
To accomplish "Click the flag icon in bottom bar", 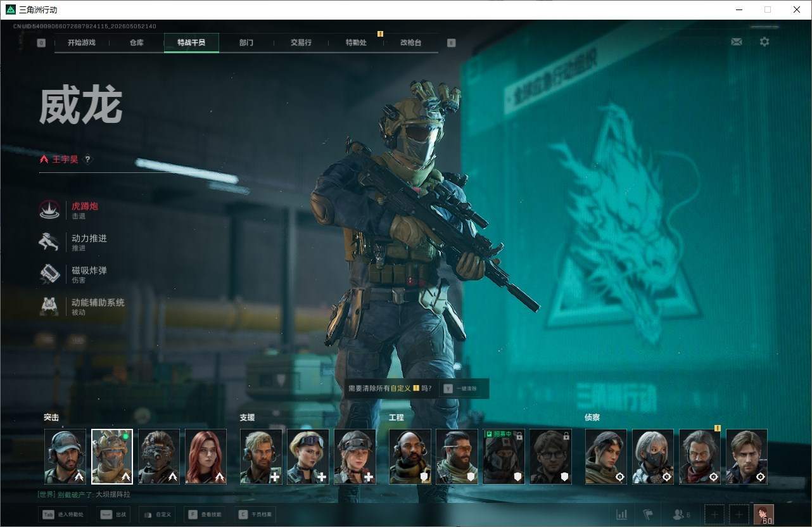I will [x=648, y=514].
